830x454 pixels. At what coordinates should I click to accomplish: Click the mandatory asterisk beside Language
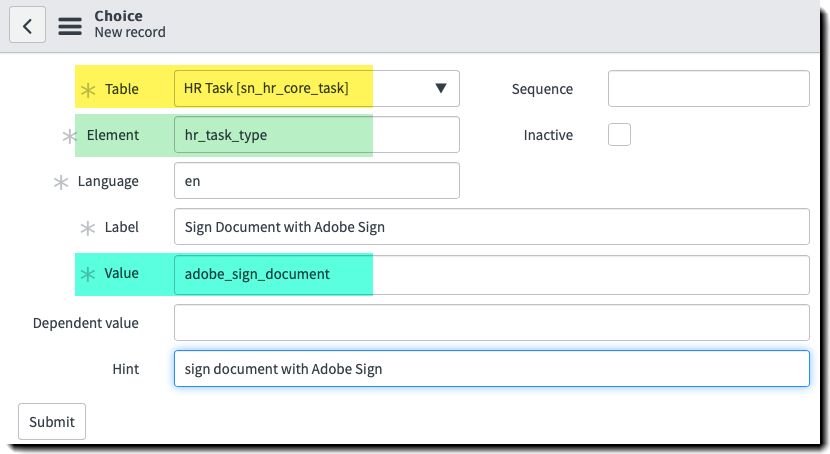61,182
